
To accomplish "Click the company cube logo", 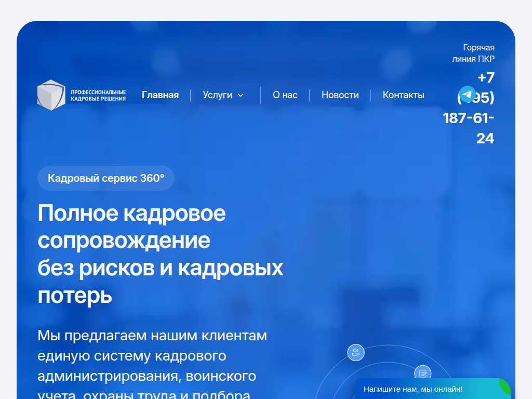I will 51,95.
